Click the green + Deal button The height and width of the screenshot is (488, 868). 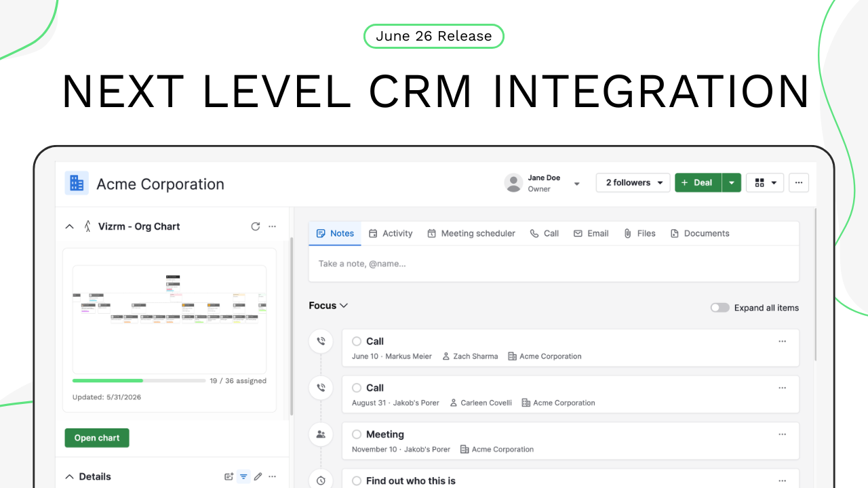[x=698, y=182]
